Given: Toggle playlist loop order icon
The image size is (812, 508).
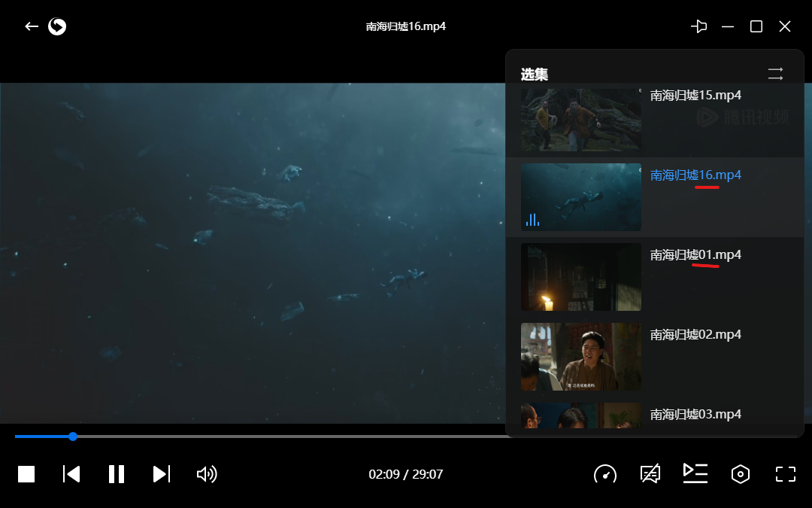Looking at the screenshot, I should tap(775, 74).
